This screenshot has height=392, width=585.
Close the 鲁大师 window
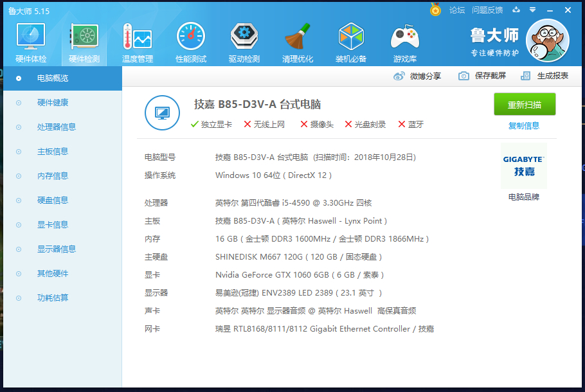568,10
